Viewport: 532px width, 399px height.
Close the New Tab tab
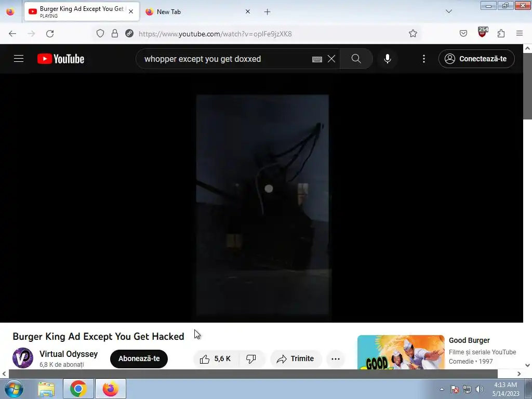point(248,11)
